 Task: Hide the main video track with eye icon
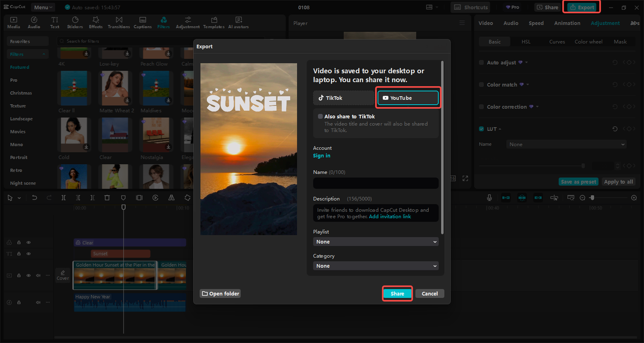pos(29,276)
